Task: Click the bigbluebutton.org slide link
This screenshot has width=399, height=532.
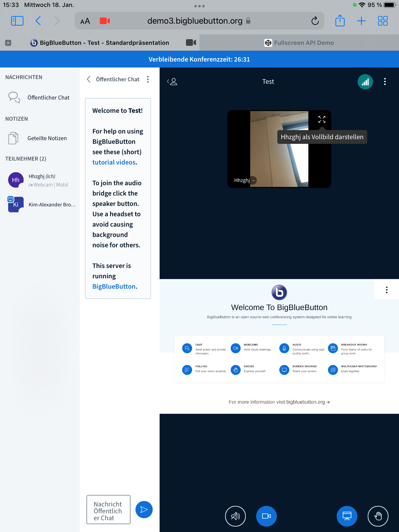Action: [305, 402]
